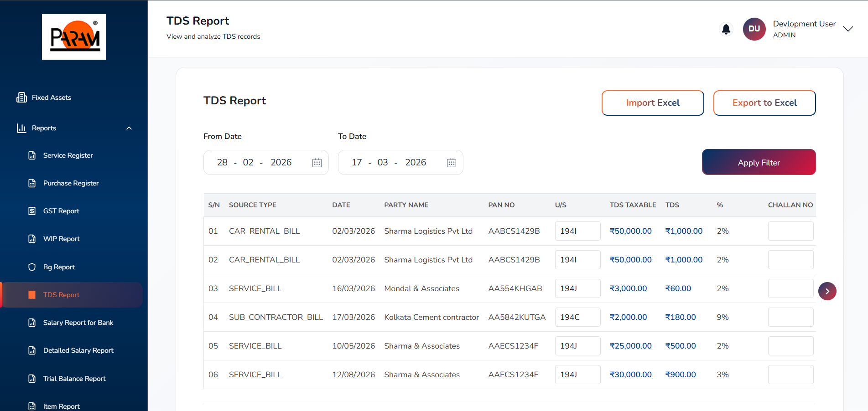
Task: Click the U/S field showing 194C
Action: coord(577,317)
